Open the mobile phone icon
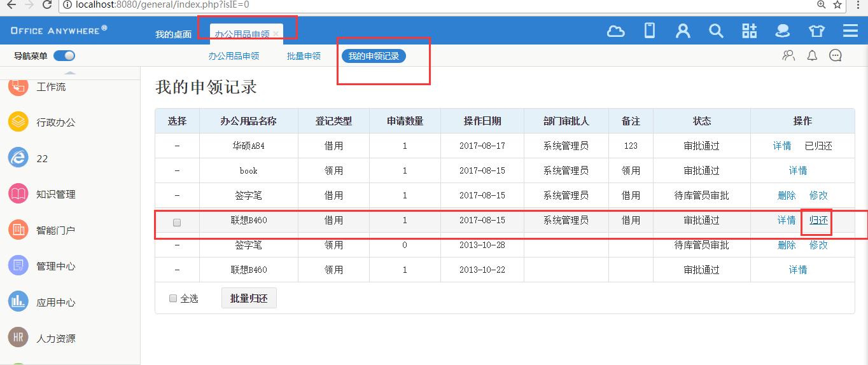 [x=649, y=31]
